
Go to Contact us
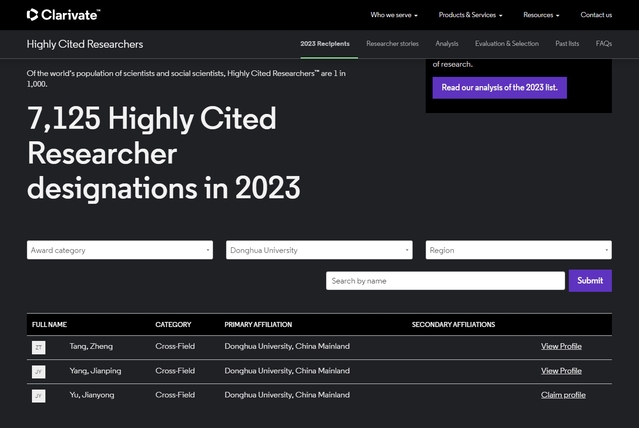point(596,15)
